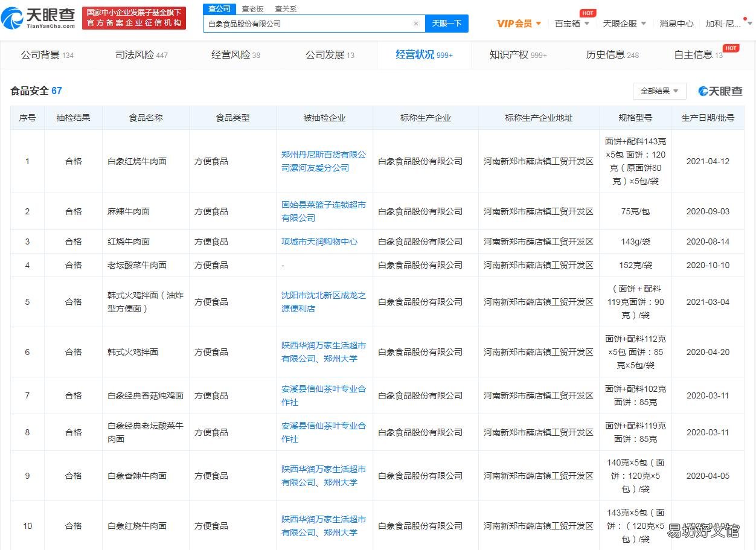The image size is (756, 550).
Task: Click the spec cell 152克/袋
Action: (x=636, y=265)
